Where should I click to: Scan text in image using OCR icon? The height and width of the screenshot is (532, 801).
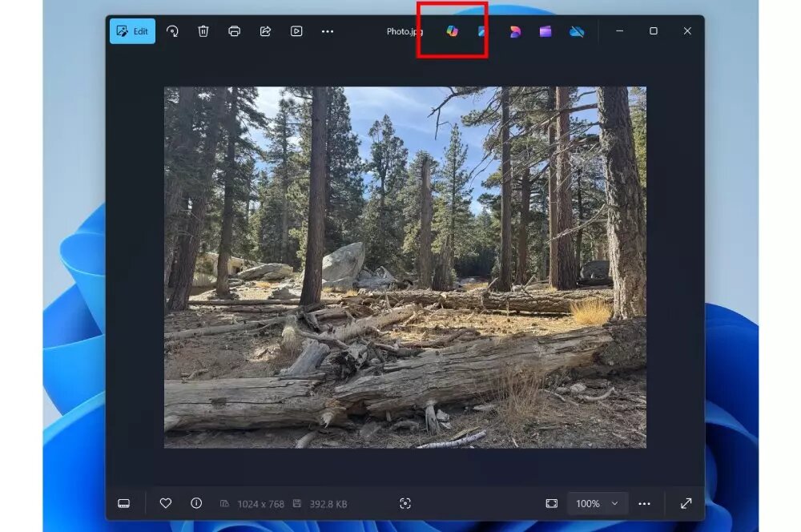point(405,503)
